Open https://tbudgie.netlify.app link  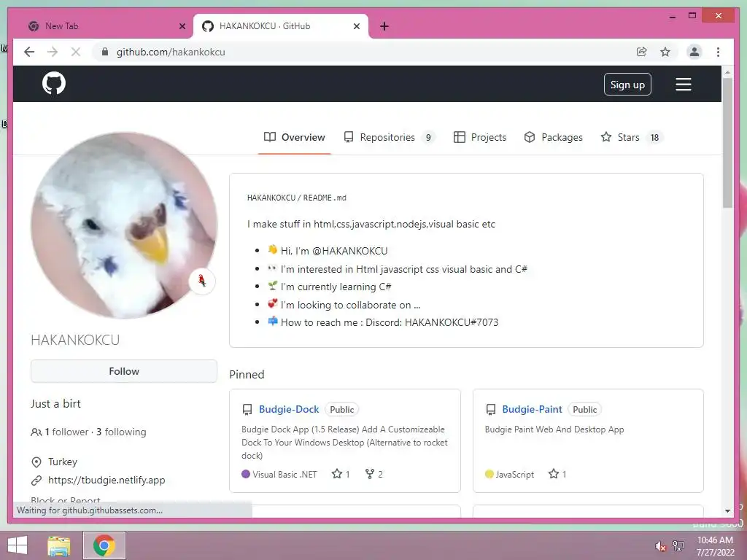[107, 480]
